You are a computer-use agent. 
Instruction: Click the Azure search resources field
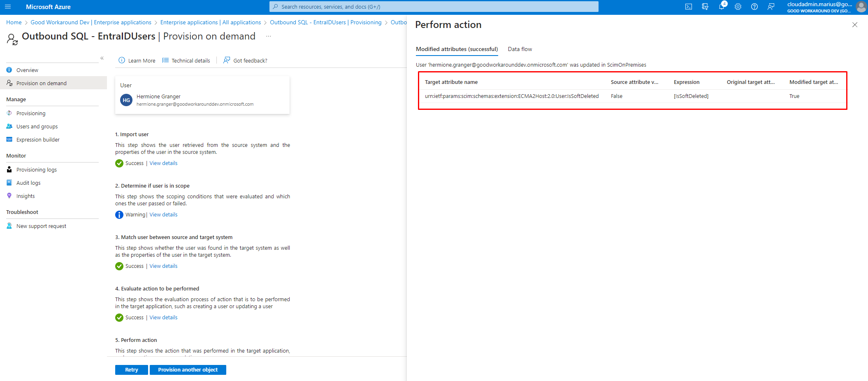click(x=434, y=7)
